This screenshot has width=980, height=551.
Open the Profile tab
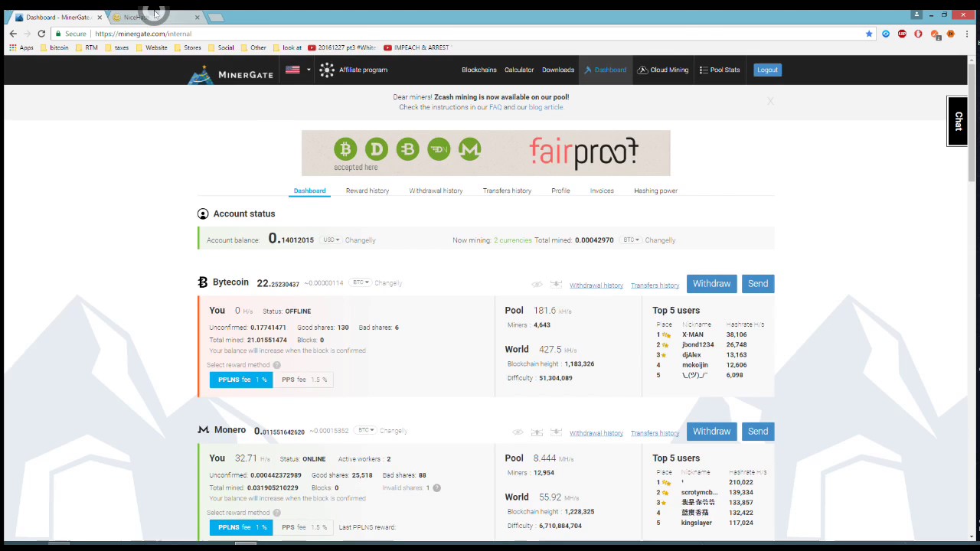point(560,191)
